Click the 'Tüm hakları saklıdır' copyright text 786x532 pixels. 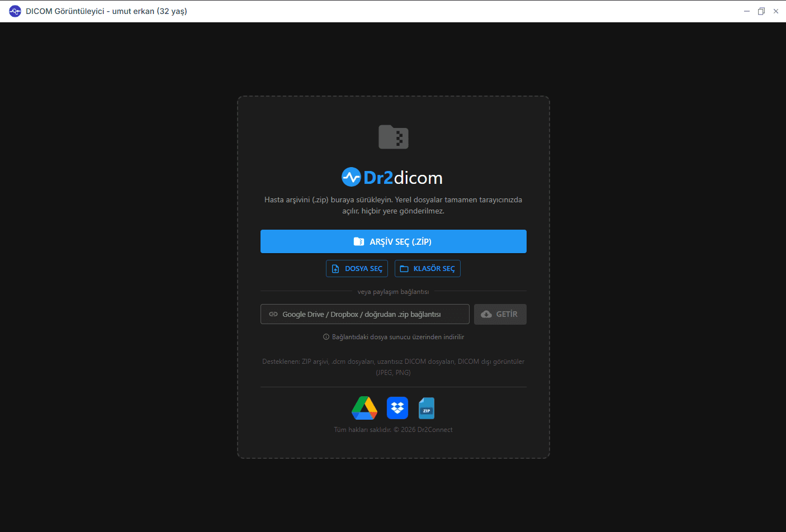point(394,430)
